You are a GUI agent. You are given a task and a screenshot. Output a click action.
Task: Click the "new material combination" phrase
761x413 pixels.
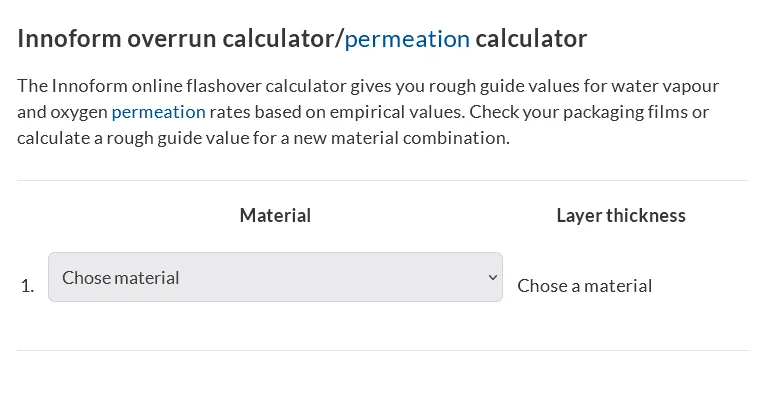click(400, 138)
